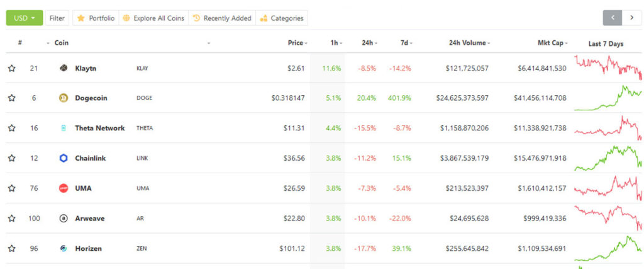
Task: Click Arweave market cap $999,419,336
Action: tap(545, 219)
